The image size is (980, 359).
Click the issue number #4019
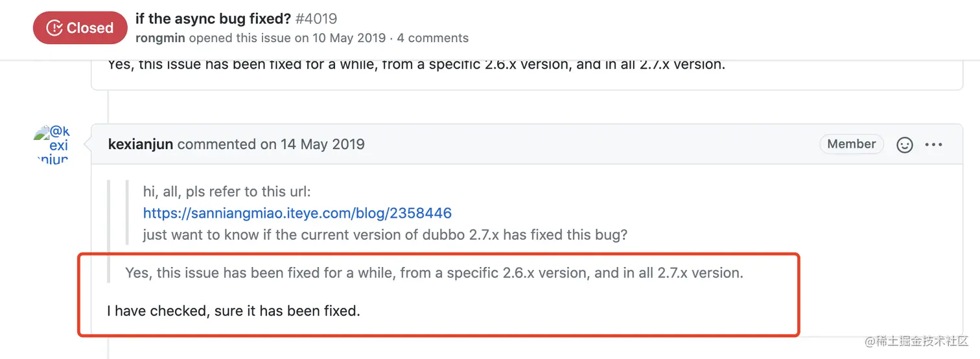(316, 19)
